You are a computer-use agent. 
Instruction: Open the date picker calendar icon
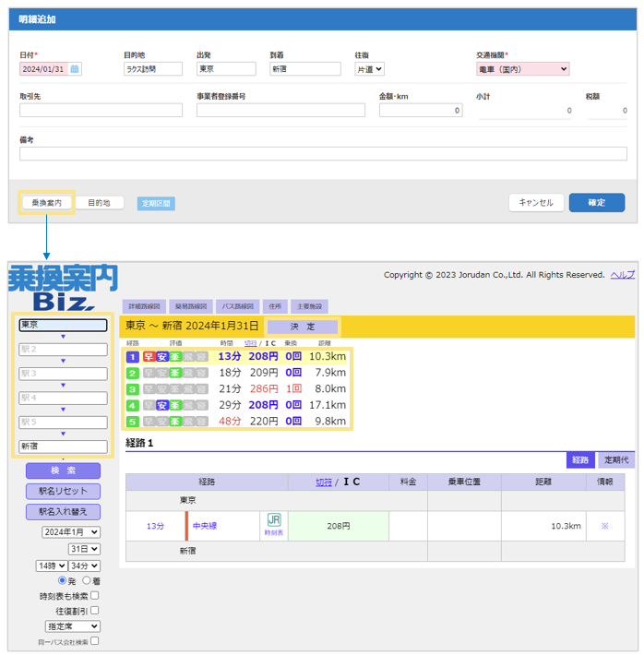pos(75,68)
